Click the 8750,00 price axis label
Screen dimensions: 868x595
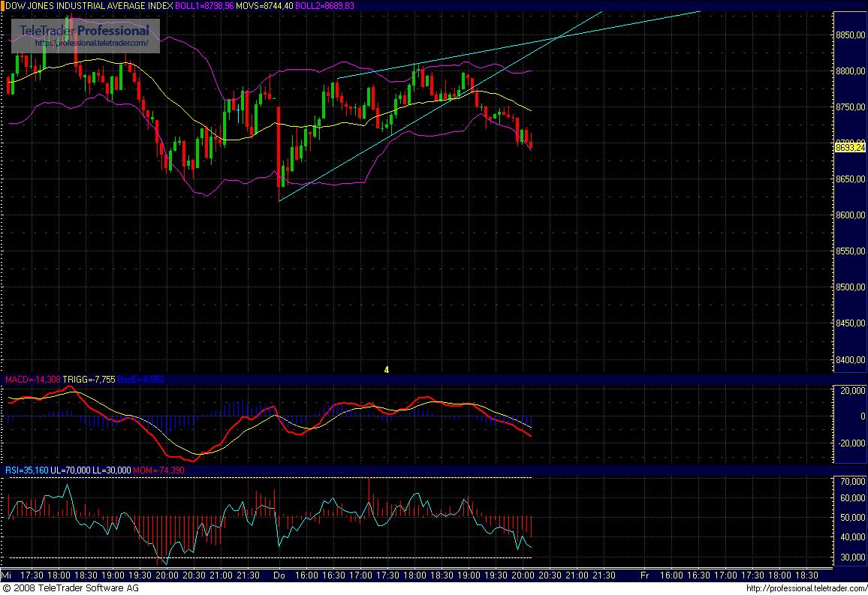point(850,107)
